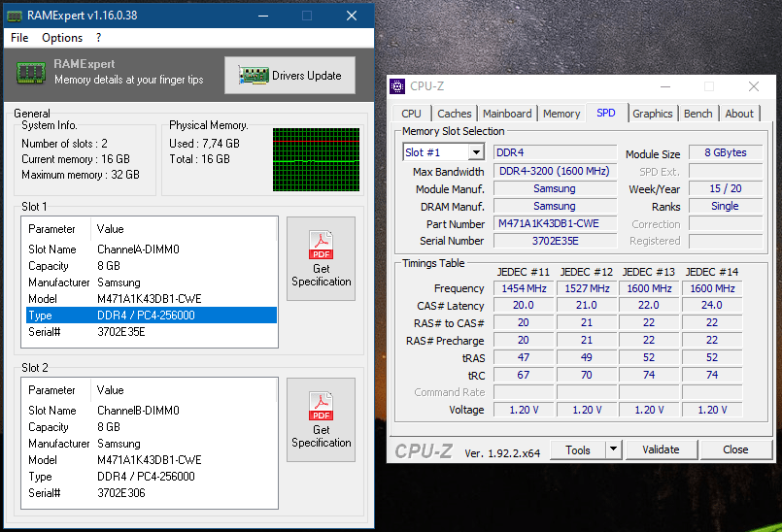Click the JEDEC #13 CAS# Latency 22.0 cell
Image resolution: width=782 pixels, height=532 pixels.
click(649, 305)
